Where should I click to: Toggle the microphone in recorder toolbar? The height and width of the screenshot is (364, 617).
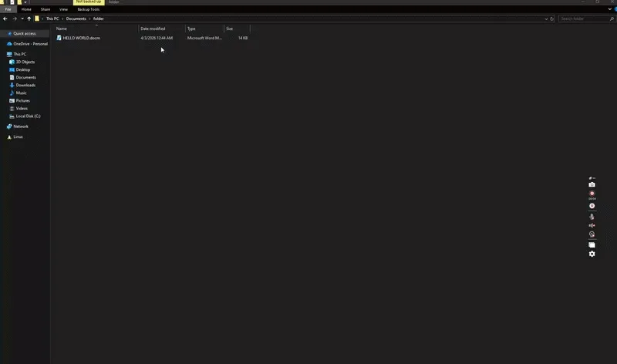pos(592,217)
